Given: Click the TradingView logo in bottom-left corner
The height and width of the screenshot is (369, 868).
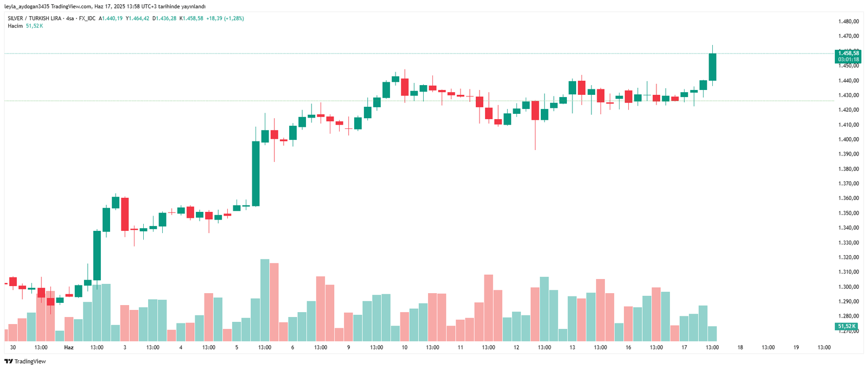Looking at the screenshot, I should point(25,361).
